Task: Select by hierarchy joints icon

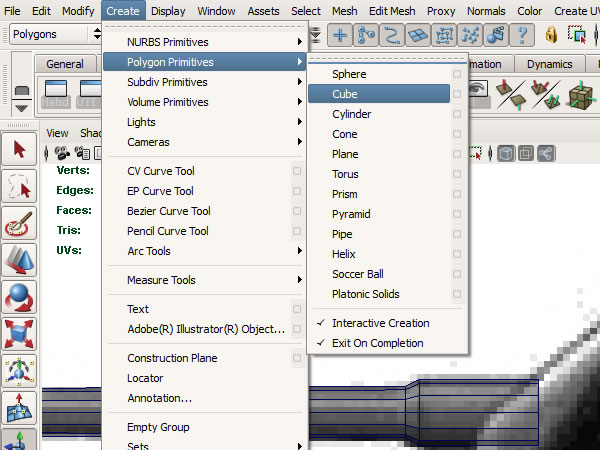Action: [x=366, y=35]
